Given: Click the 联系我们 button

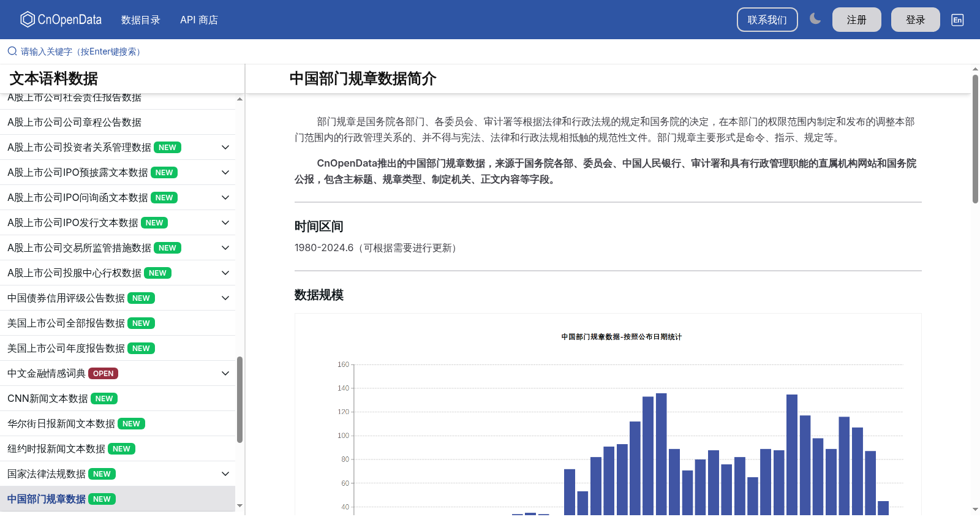Looking at the screenshot, I should pyautogui.click(x=767, y=20).
